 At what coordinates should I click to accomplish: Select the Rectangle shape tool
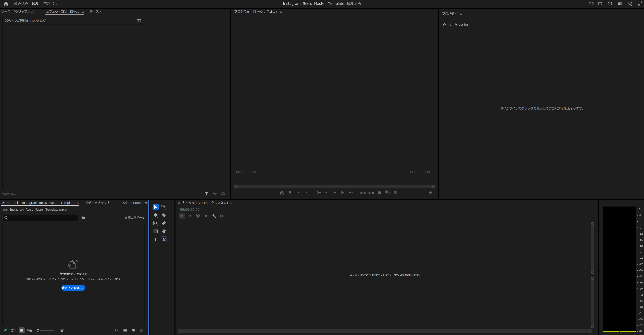156,231
